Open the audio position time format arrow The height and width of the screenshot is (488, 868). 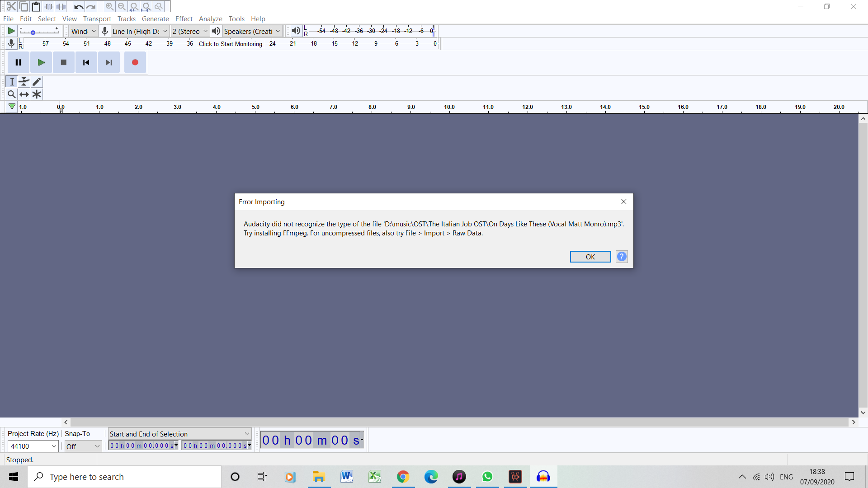362,439
